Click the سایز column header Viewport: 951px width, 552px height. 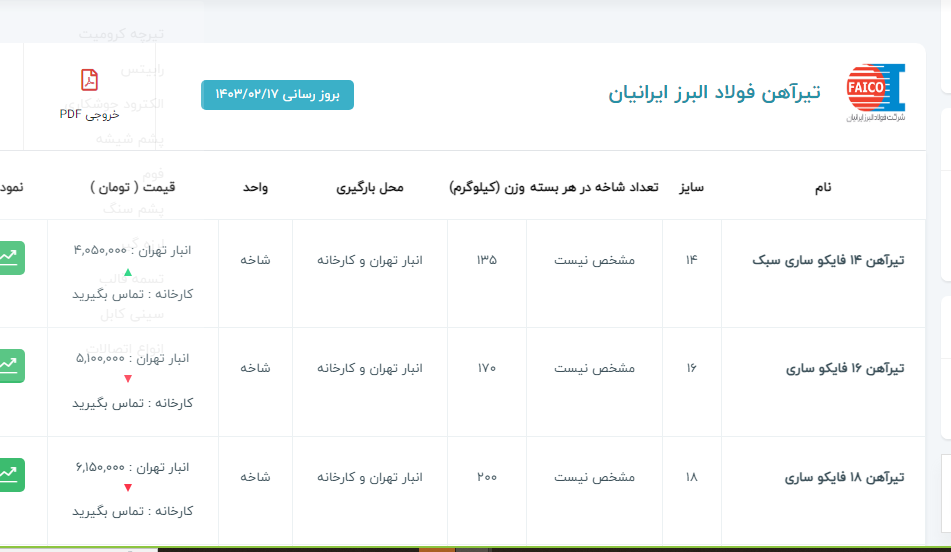point(692,187)
